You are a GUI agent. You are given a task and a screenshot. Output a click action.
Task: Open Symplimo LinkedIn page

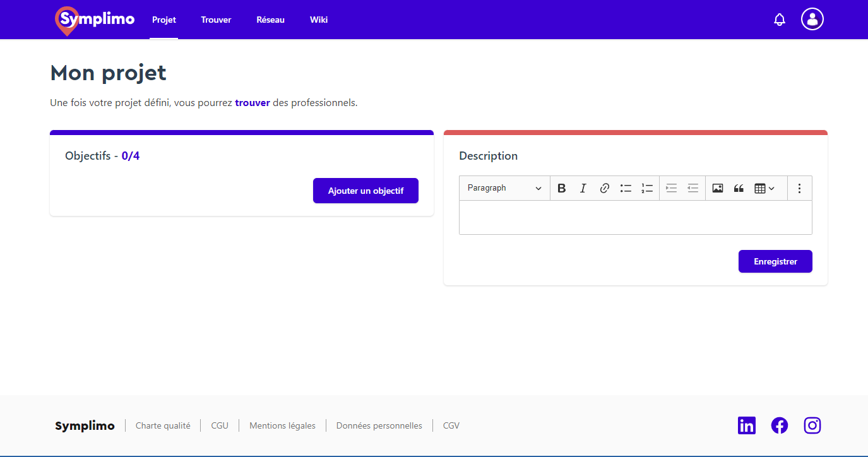pos(747,425)
